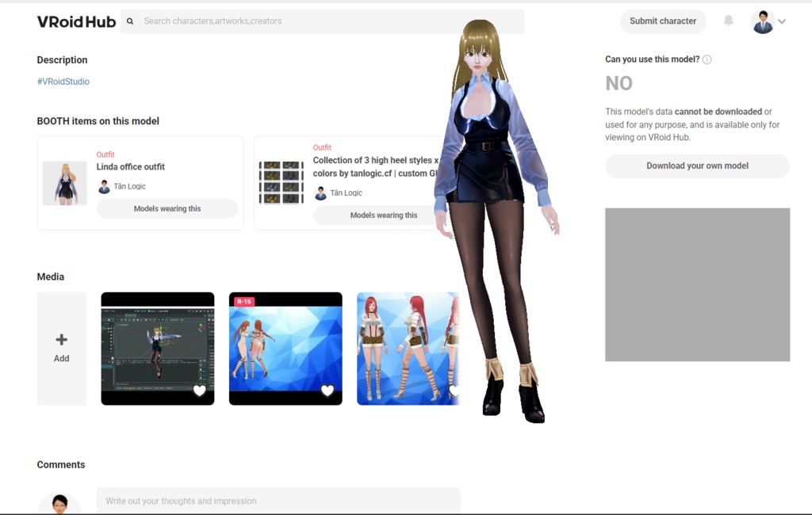
Task: Click the Outfit label on Linda office outfit card
Action: pos(105,154)
